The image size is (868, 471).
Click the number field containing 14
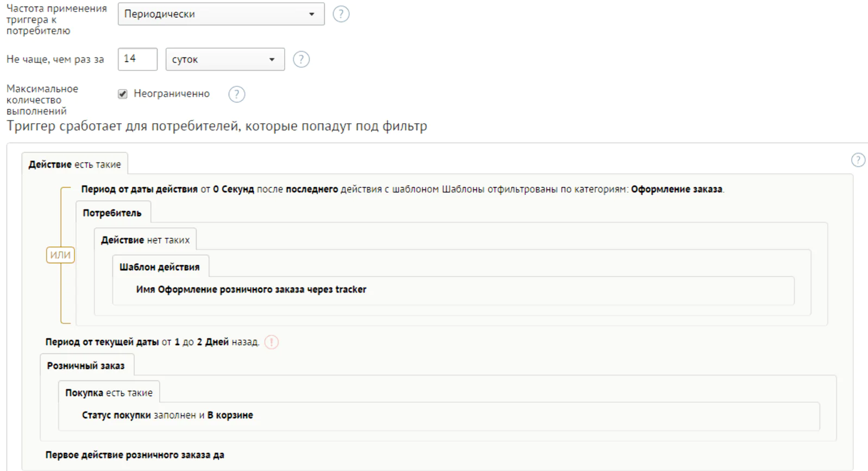point(137,59)
